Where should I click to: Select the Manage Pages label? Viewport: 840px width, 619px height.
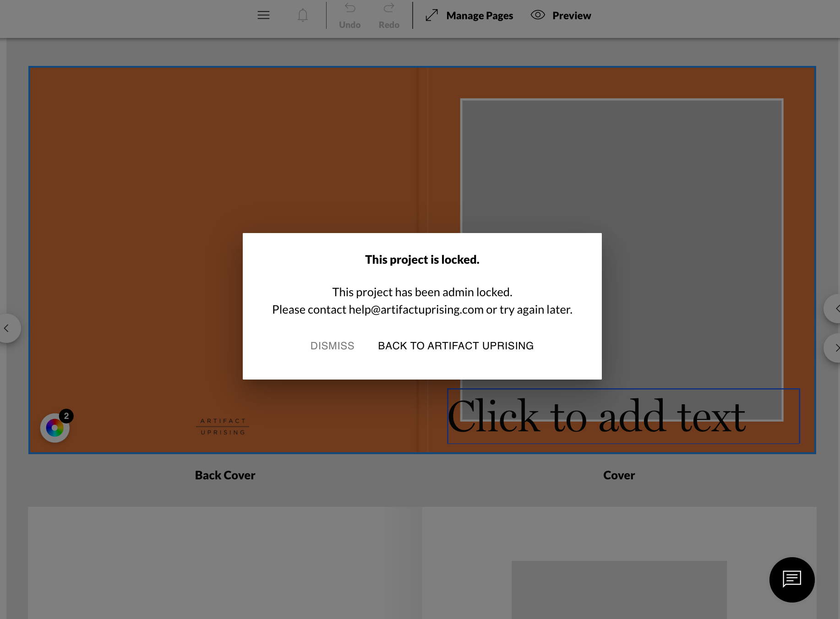point(480,16)
